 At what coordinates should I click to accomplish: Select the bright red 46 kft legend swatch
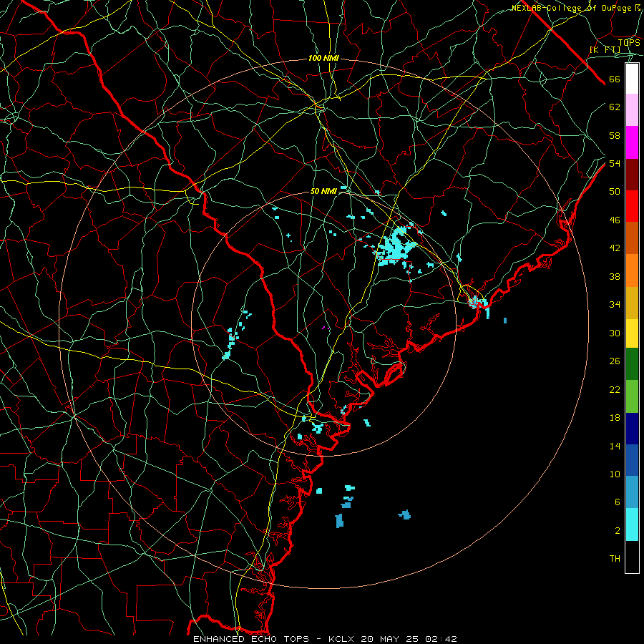(632, 206)
